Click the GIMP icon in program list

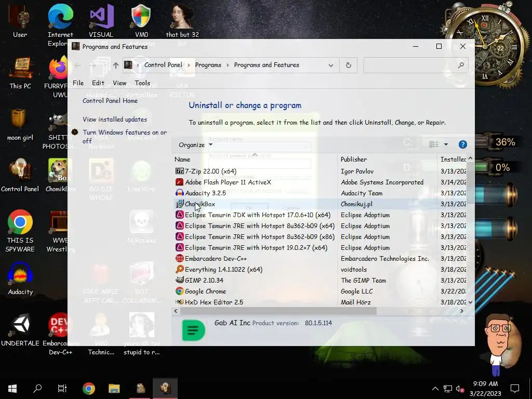click(x=179, y=280)
